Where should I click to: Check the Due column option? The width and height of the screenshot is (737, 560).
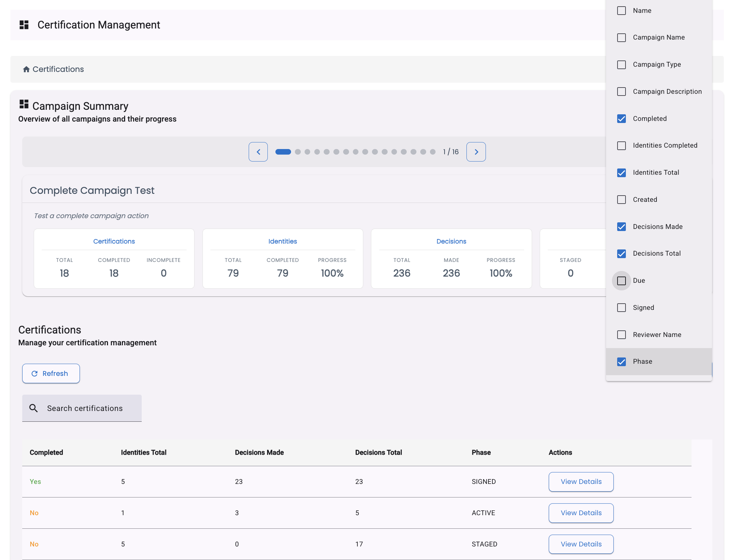(x=621, y=280)
